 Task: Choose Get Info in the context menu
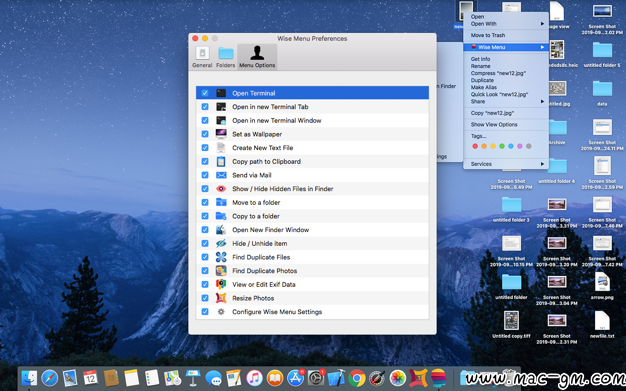[480, 59]
